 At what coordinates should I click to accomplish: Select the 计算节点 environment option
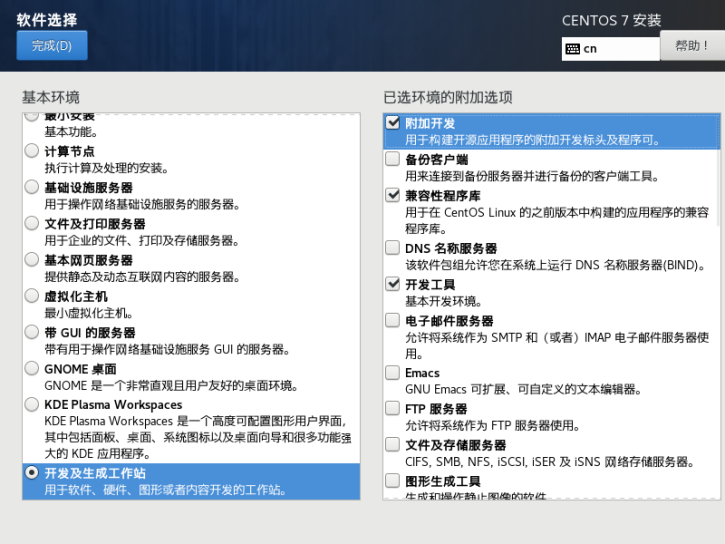tap(31, 151)
